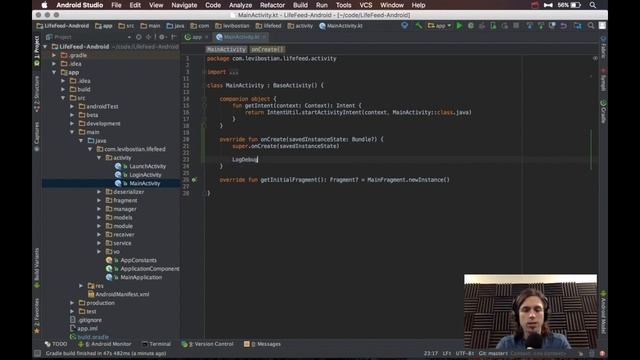Screen dimensions: 640x360
Task: Expand the .gradle folder
Action: [x=54, y=55]
